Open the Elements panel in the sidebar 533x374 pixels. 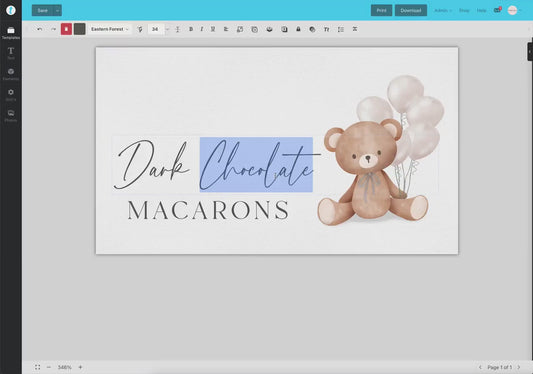11,74
